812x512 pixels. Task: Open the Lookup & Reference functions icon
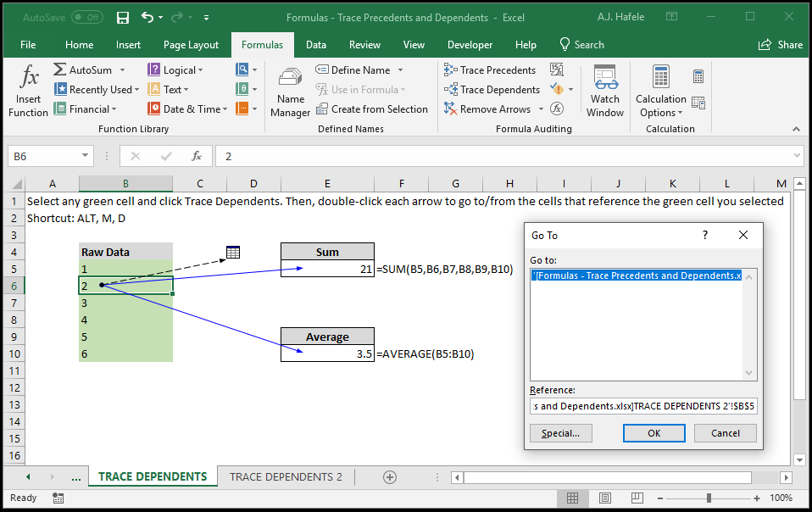click(242, 70)
